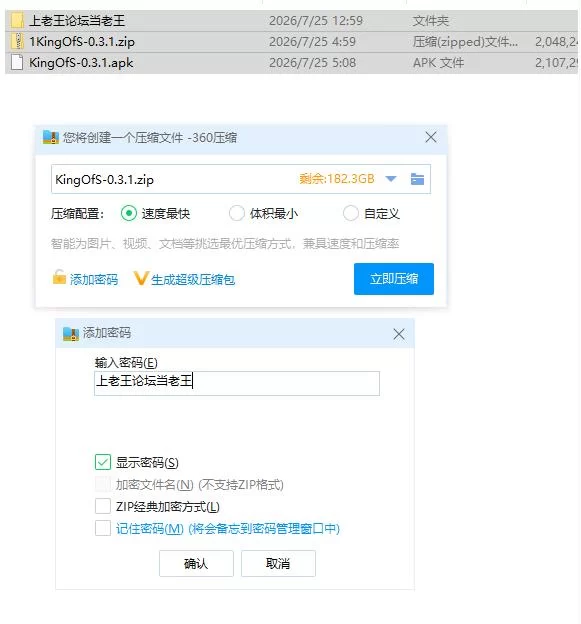Click the V icon for 生成超级压缩包
The image size is (581, 624).
point(140,278)
